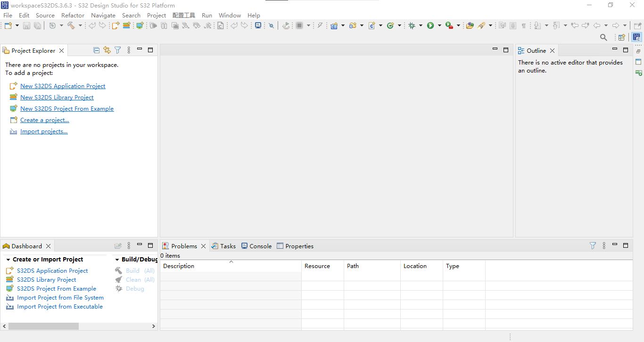Viewport: 644px width, 342px height.
Task: Click the flashlight Search icon in the toolbar
Action: point(481,25)
